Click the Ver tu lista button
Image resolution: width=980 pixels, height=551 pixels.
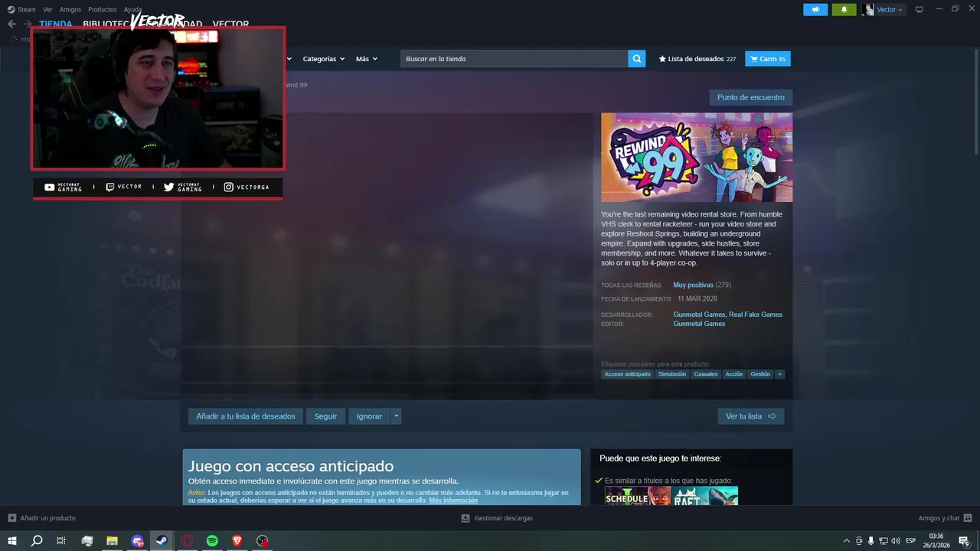coord(751,416)
